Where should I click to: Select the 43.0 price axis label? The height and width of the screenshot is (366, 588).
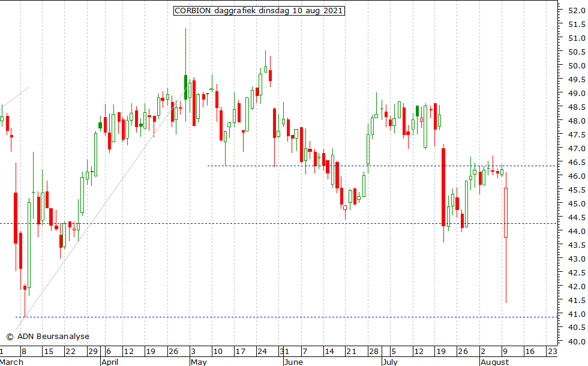(x=577, y=259)
